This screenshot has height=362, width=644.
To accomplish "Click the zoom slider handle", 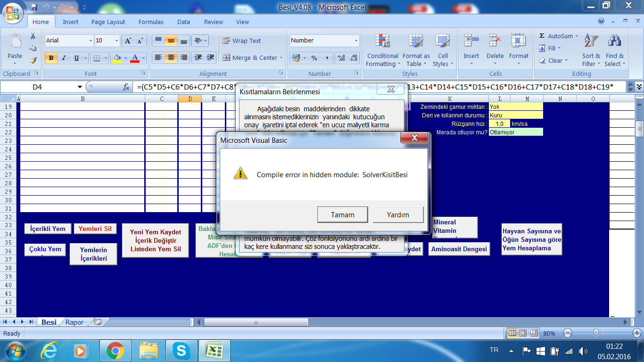I will pyautogui.click(x=596, y=333).
